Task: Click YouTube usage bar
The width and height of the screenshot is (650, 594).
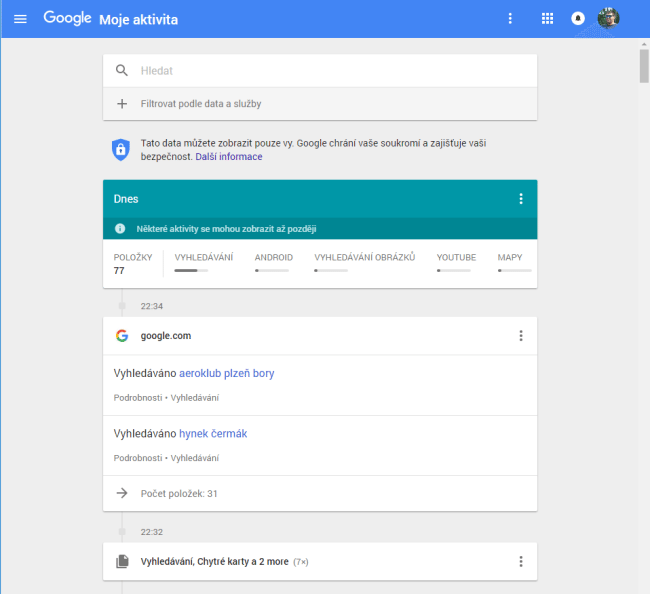Action: [x=454, y=271]
